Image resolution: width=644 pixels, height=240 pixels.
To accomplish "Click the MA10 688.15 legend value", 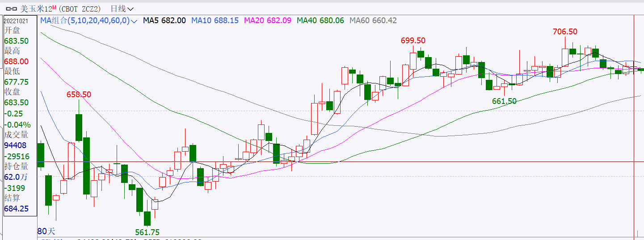I will 215,20.
